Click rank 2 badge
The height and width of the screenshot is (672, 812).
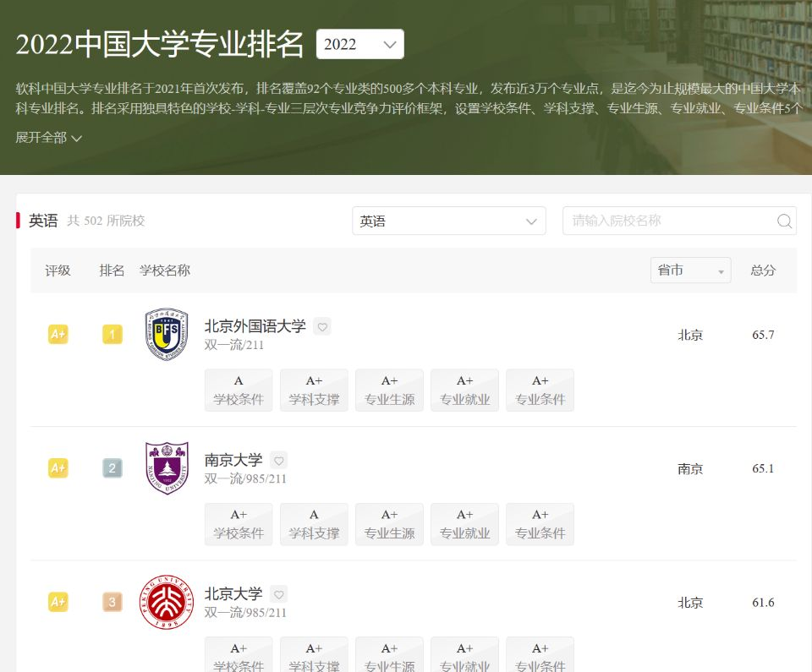tap(112, 468)
